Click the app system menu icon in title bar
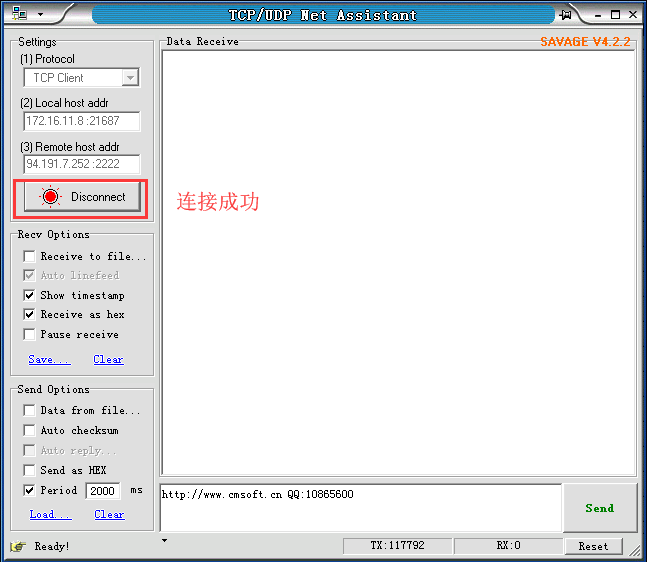 click(19, 14)
